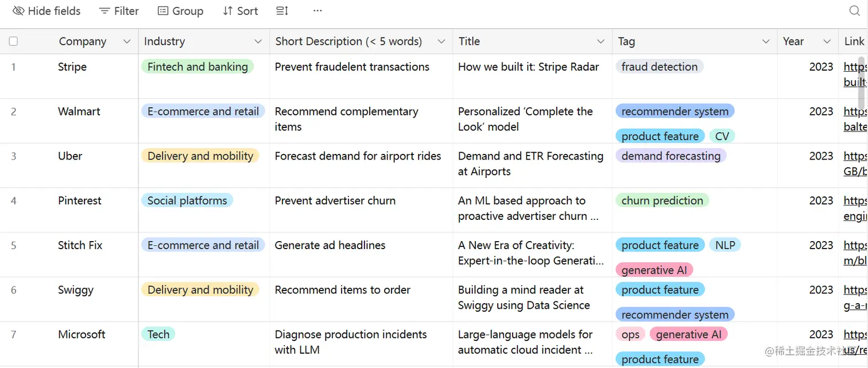Expand the Tag column dropdown
The height and width of the screenshot is (368, 868).
tap(766, 41)
